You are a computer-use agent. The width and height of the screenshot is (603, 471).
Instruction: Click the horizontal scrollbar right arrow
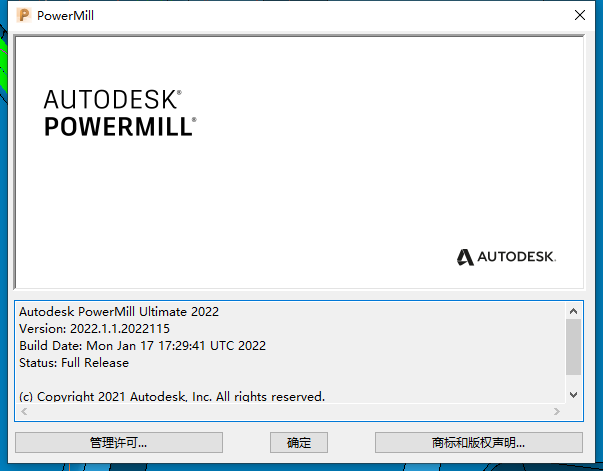pos(556,411)
